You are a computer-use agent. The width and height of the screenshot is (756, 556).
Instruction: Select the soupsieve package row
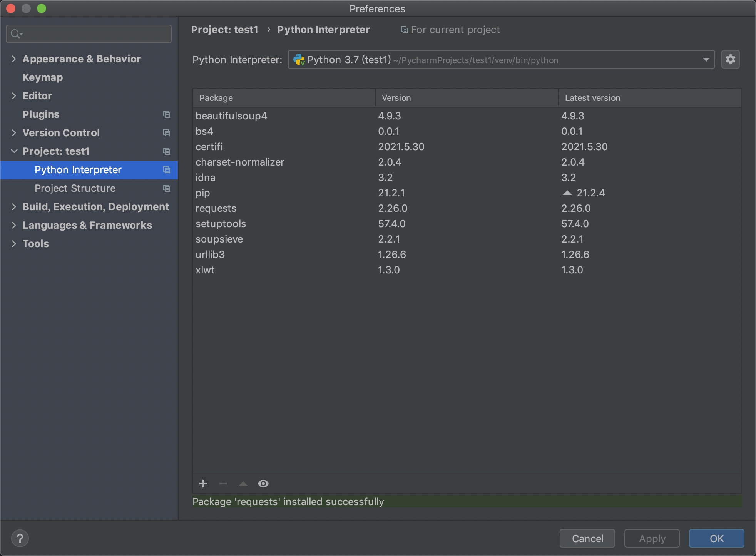pyautogui.click(x=467, y=239)
